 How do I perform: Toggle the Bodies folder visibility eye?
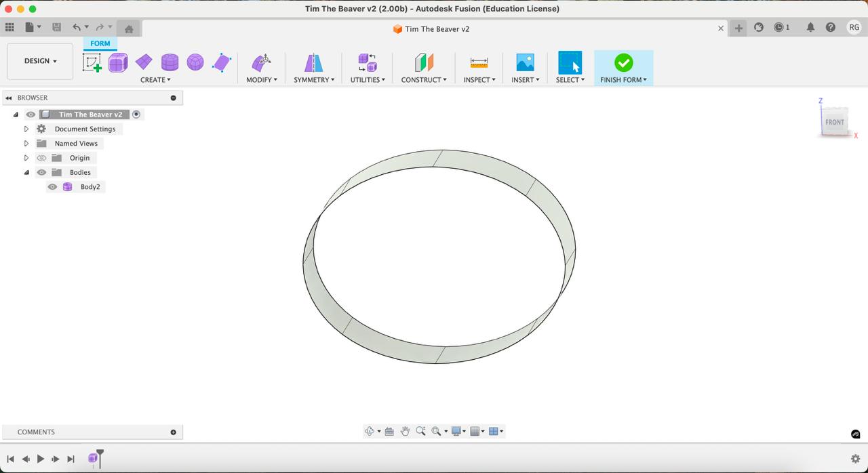coord(41,173)
